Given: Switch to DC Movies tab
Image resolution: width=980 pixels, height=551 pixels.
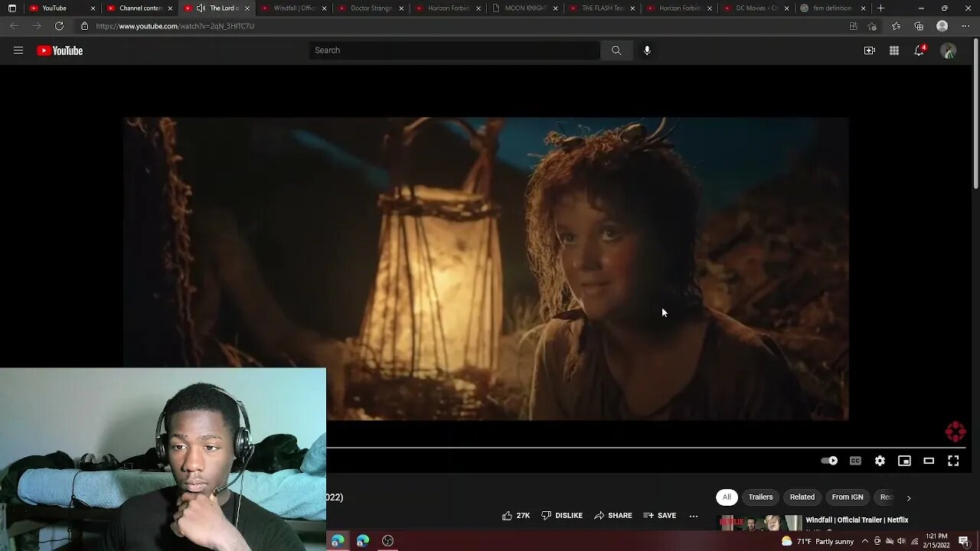Looking at the screenshot, I should [x=756, y=8].
